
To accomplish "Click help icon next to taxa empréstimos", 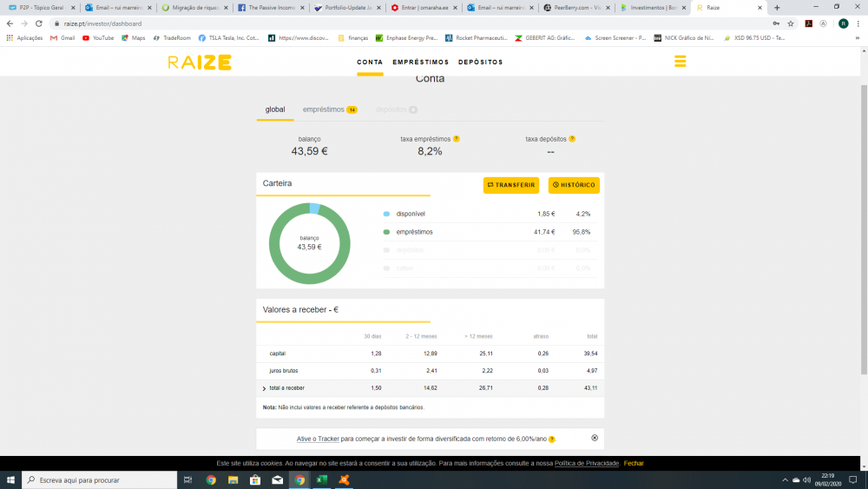I will (x=457, y=139).
